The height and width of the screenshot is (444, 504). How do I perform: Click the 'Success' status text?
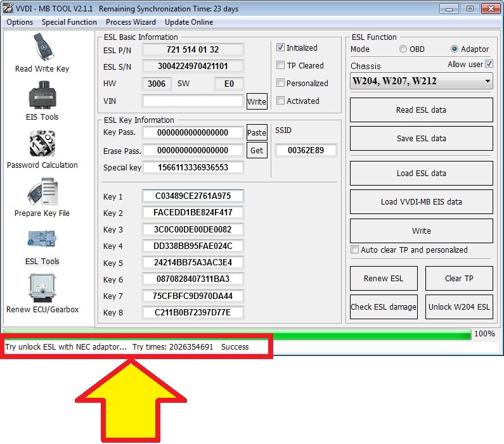(235, 346)
